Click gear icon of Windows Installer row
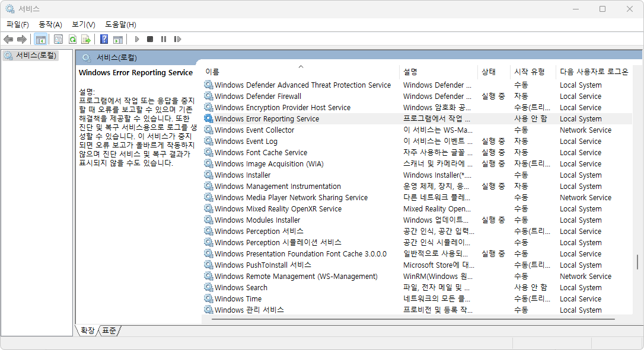Image resolution: width=644 pixels, height=350 pixels. (x=209, y=175)
